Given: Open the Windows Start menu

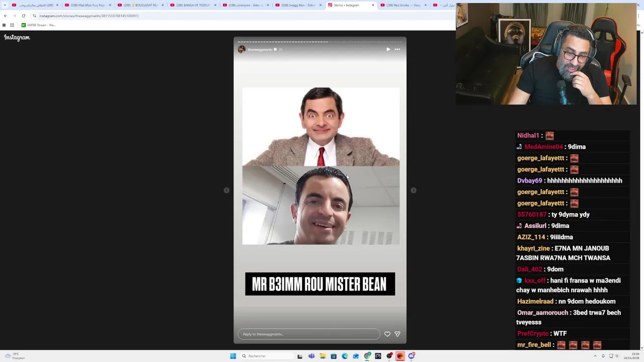Looking at the screenshot, I should [233, 356].
